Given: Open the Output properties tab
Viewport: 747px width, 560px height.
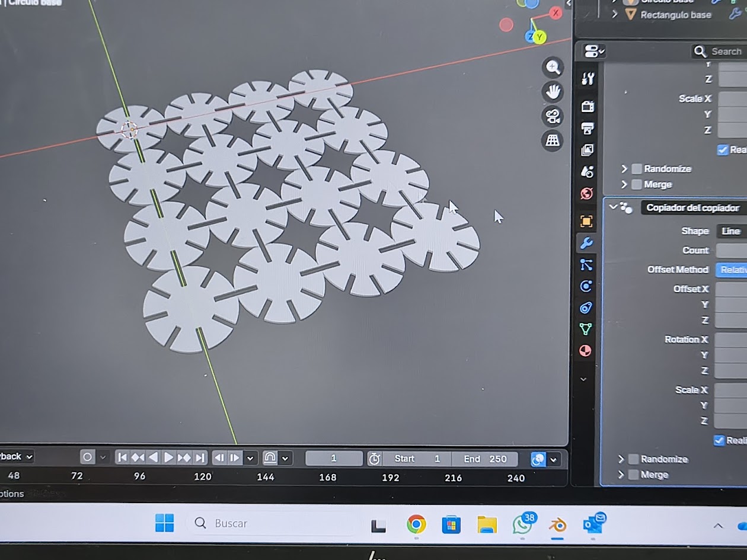Looking at the screenshot, I should point(588,128).
